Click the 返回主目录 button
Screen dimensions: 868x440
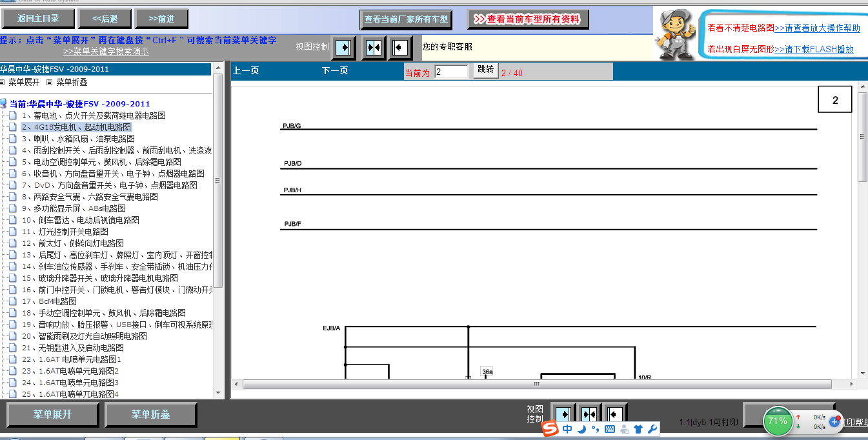(x=38, y=19)
